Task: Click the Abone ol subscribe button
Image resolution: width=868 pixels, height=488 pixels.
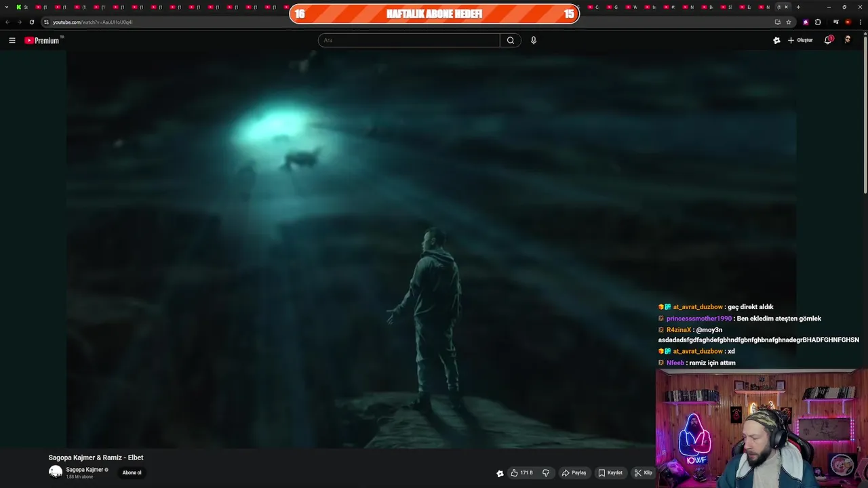Action: (132, 472)
